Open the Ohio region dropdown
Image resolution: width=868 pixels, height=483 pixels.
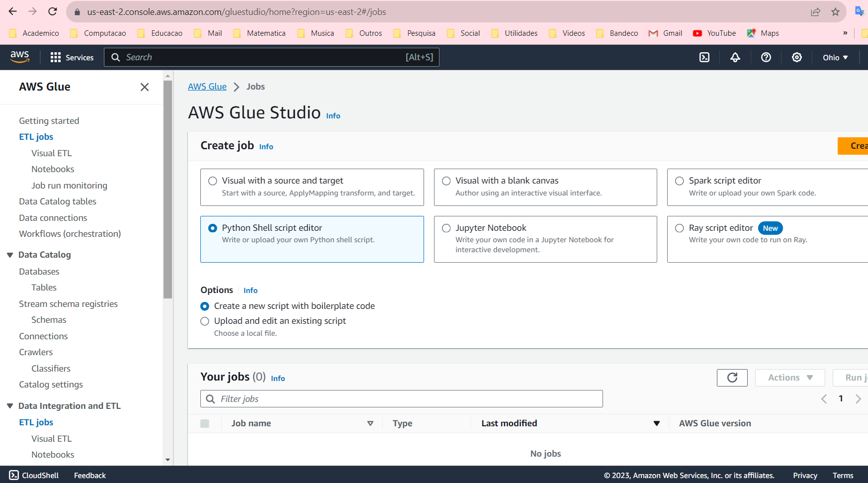[x=835, y=57]
